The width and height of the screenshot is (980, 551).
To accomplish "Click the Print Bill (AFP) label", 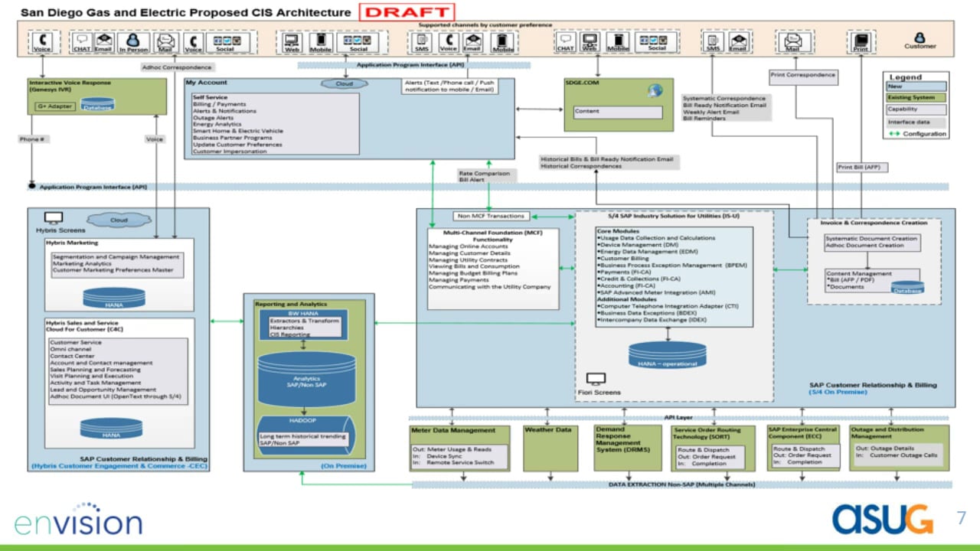I will coord(861,167).
